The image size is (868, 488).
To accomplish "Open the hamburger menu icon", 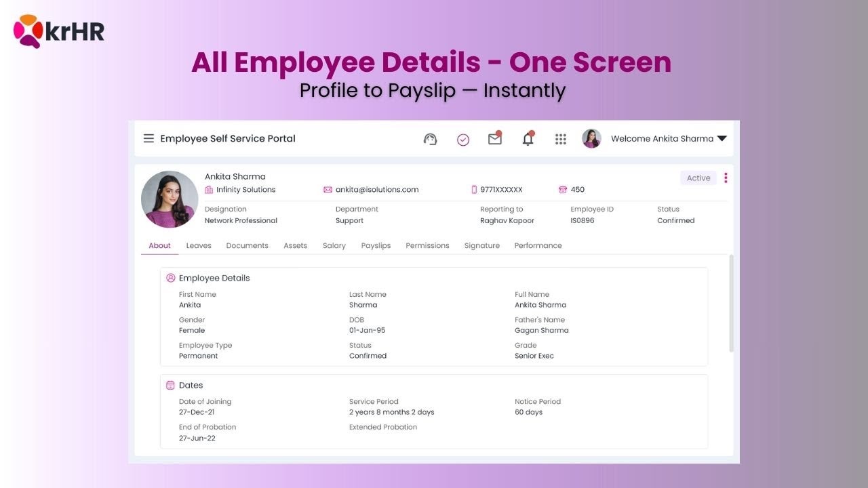I will 149,138.
